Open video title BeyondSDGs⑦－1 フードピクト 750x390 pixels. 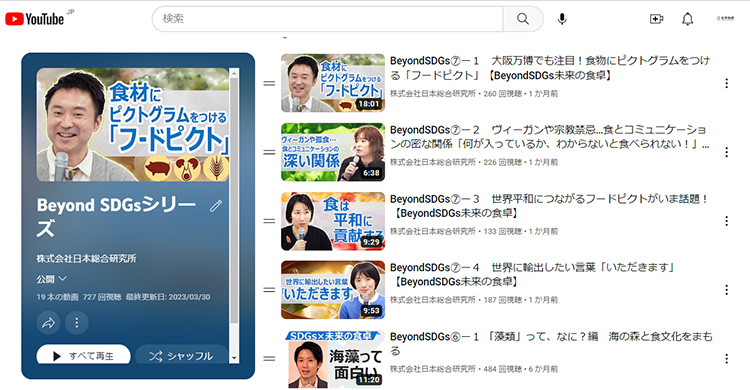[550, 68]
